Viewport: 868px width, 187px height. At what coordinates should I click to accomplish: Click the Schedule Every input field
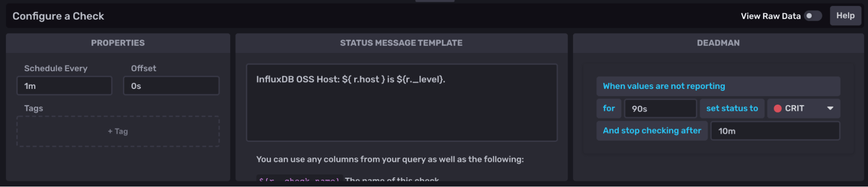pos(64,86)
